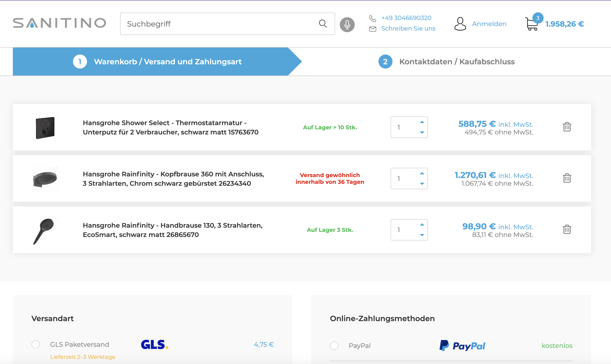611x364 pixels.
Task: Select Warenkorb / Versand und Zahlungsart step
Action: (168, 62)
